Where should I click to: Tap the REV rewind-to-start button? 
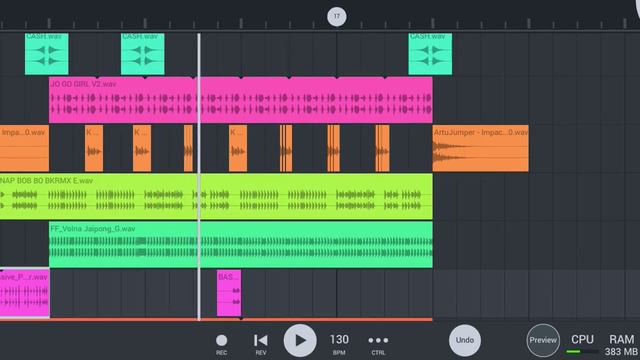[x=261, y=344]
